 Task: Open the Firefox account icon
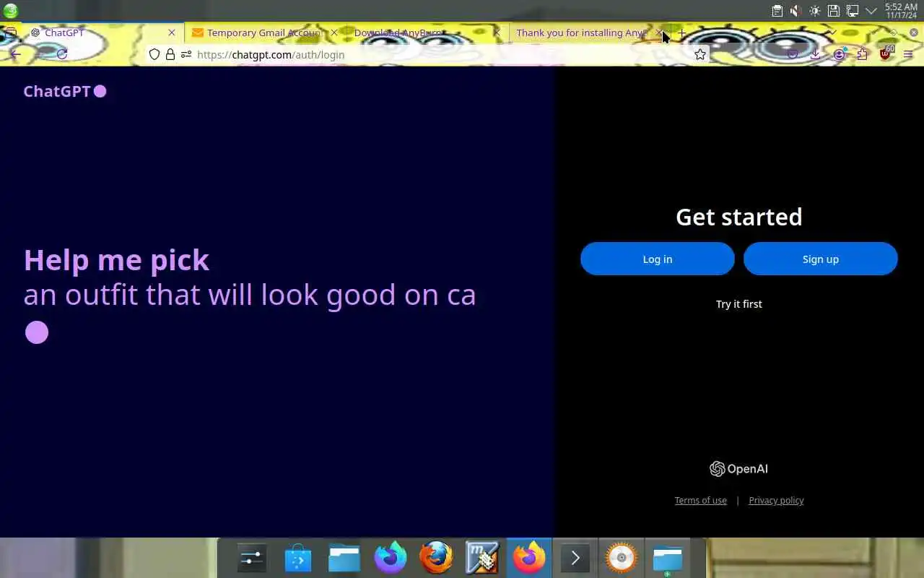tap(839, 54)
